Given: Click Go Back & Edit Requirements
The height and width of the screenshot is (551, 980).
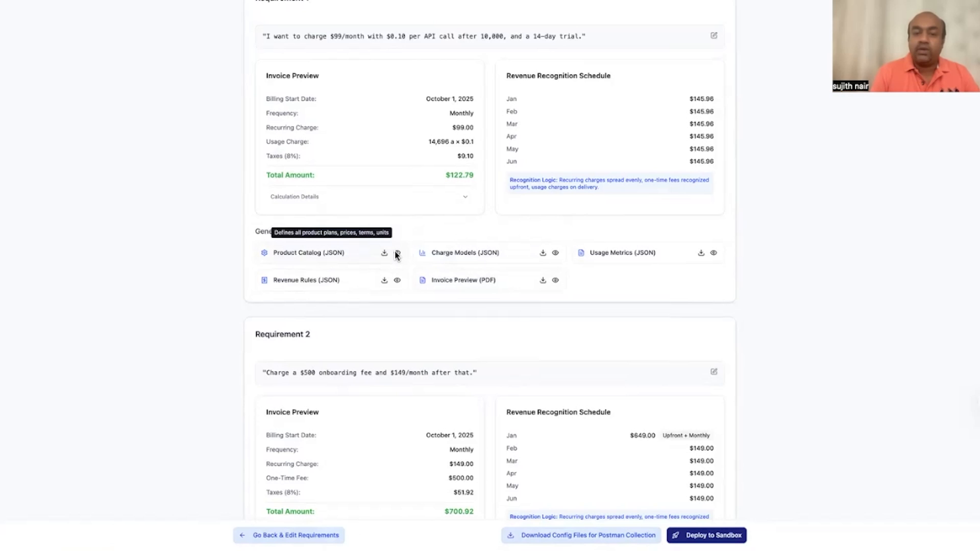Looking at the screenshot, I should (x=289, y=535).
